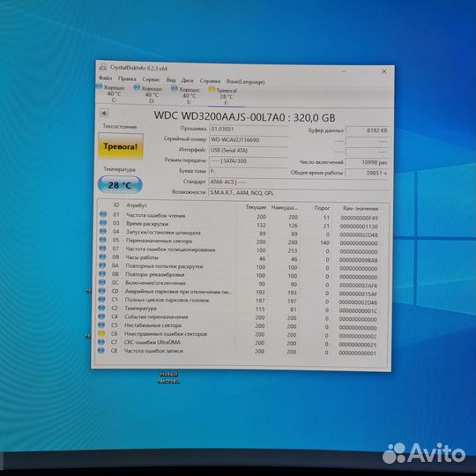Click the status icon for attribute C5

(x=101, y=324)
